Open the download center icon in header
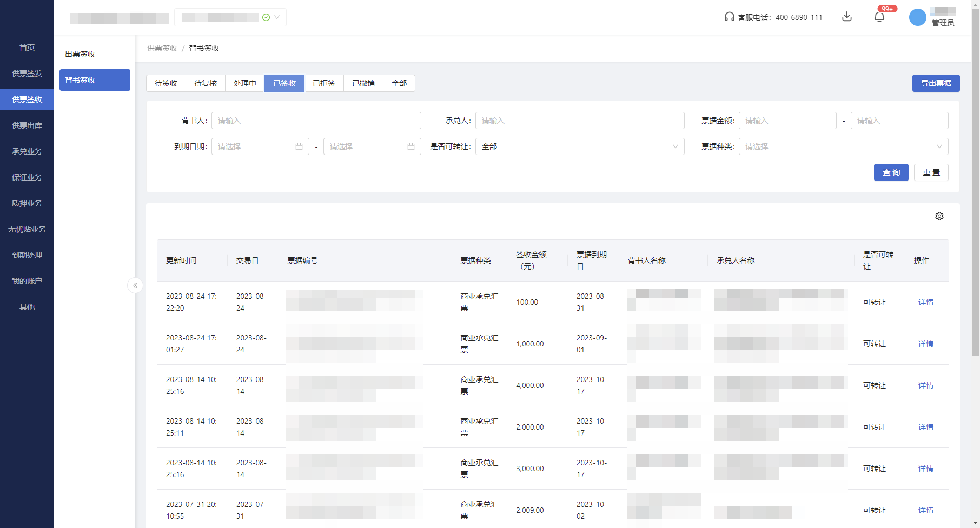Image resolution: width=980 pixels, height=528 pixels. 847,17
